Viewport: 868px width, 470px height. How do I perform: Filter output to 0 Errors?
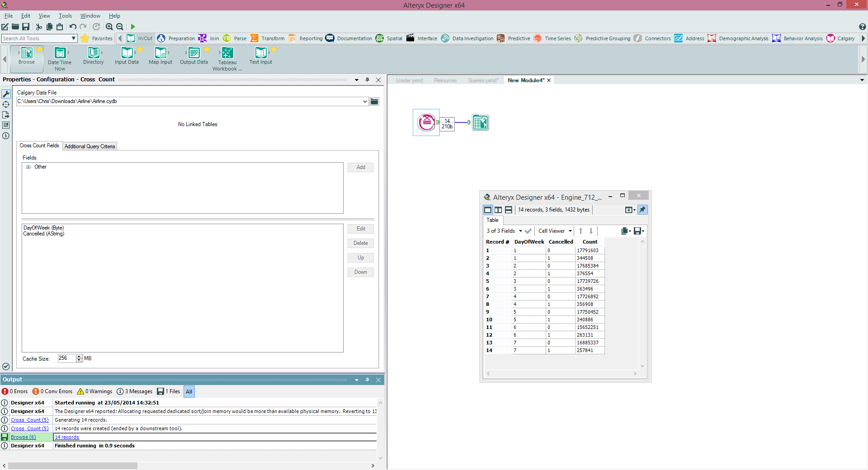[x=15, y=391]
